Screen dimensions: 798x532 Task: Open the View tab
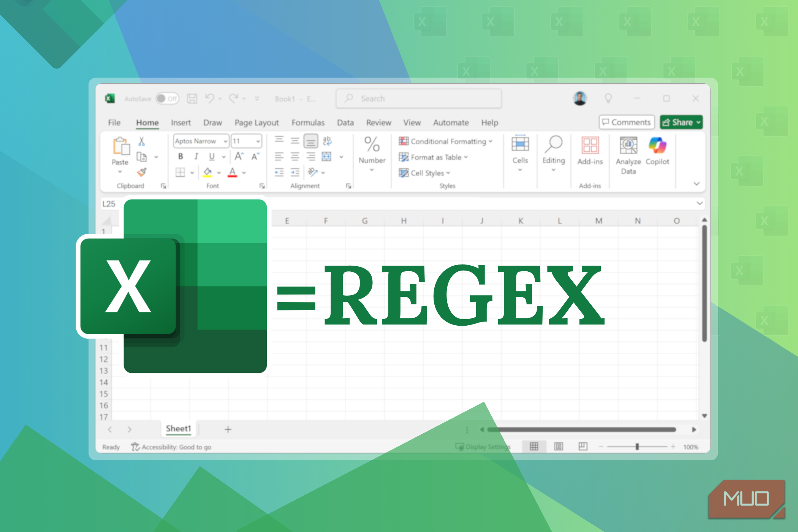412,123
